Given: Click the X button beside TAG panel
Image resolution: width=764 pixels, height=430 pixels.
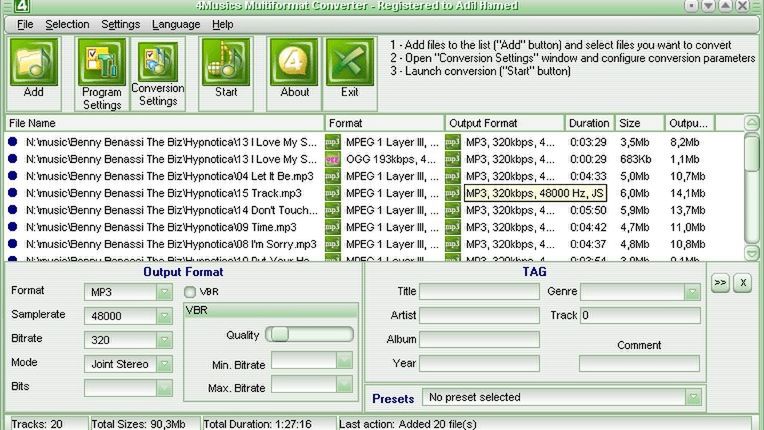Looking at the screenshot, I should pyautogui.click(x=742, y=283).
